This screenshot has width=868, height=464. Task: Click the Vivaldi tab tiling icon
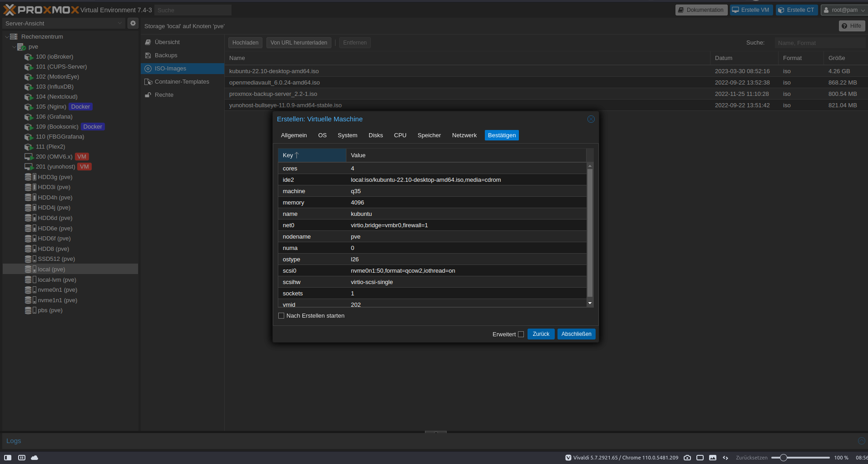click(22, 458)
